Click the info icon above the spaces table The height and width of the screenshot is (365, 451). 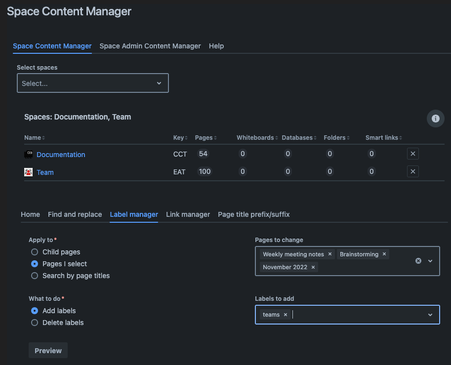pyautogui.click(x=435, y=118)
